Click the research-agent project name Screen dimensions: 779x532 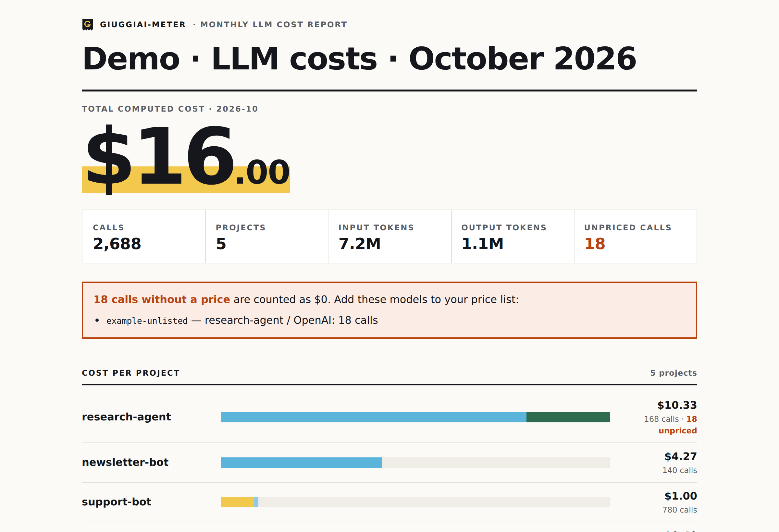[126, 417]
